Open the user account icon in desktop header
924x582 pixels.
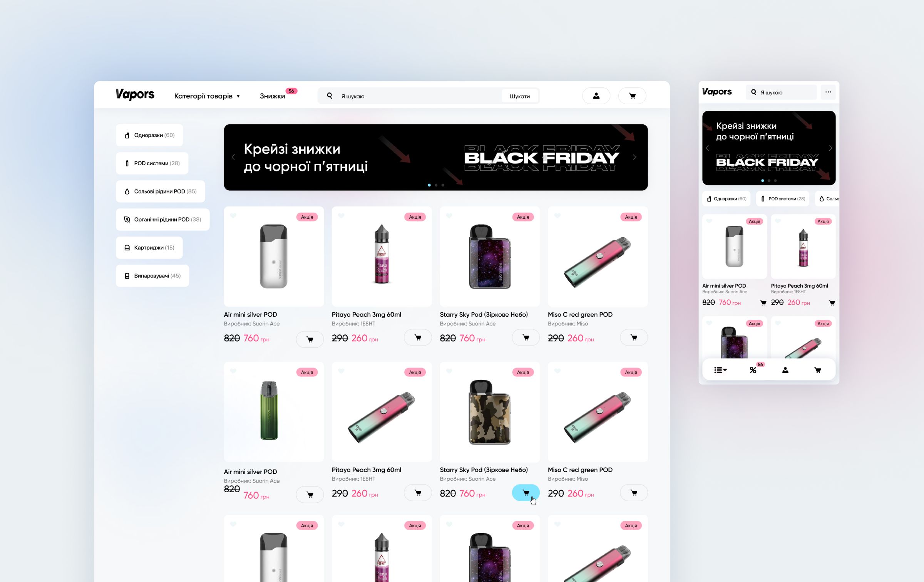coord(596,96)
